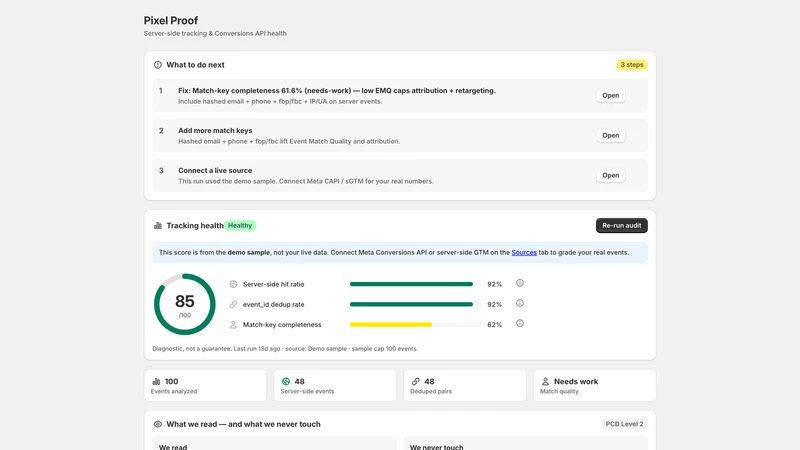This screenshot has height=450, width=800.
Task: Click the 3 steps badge
Action: (x=632, y=65)
